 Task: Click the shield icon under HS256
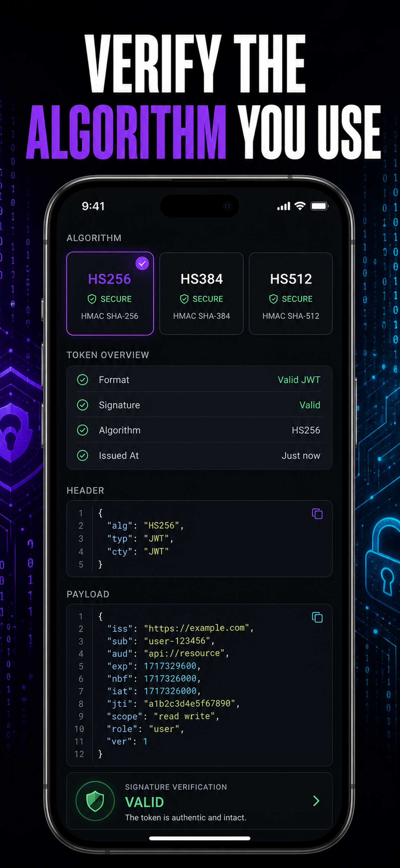[92, 299]
